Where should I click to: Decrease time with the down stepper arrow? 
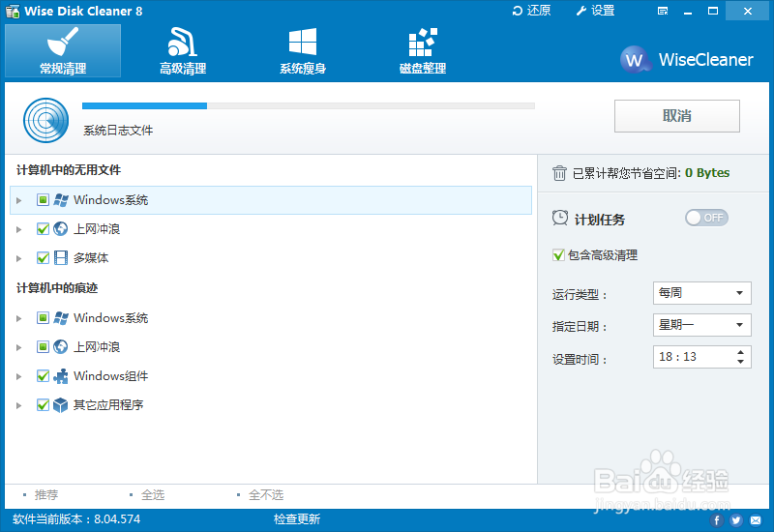740,362
